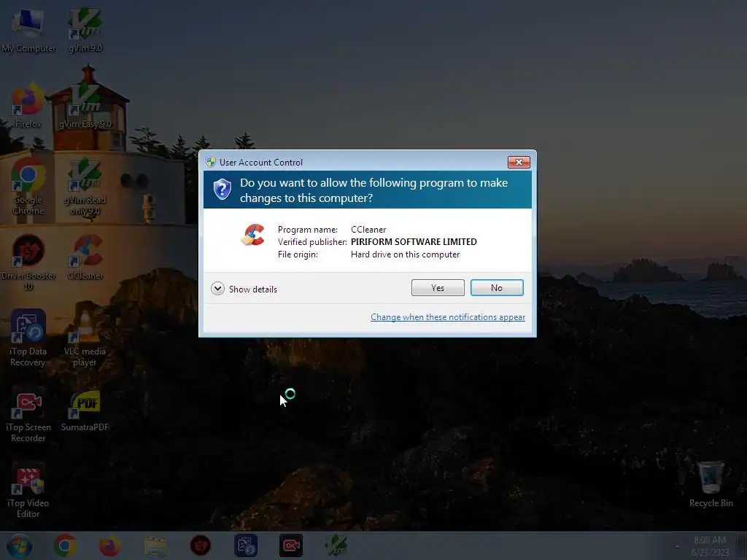This screenshot has height=560, width=747.
Task: Launch Chrome from the taskbar
Action: tap(65, 545)
